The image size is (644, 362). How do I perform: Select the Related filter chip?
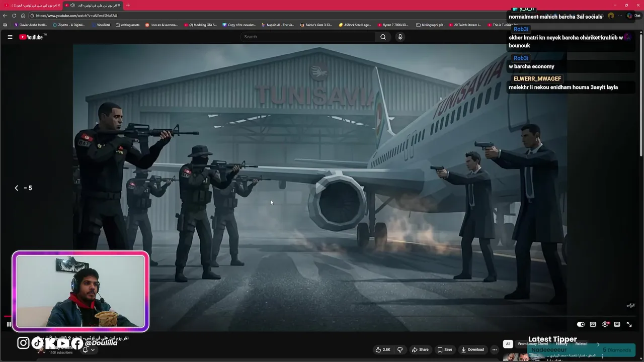[582, 344]
